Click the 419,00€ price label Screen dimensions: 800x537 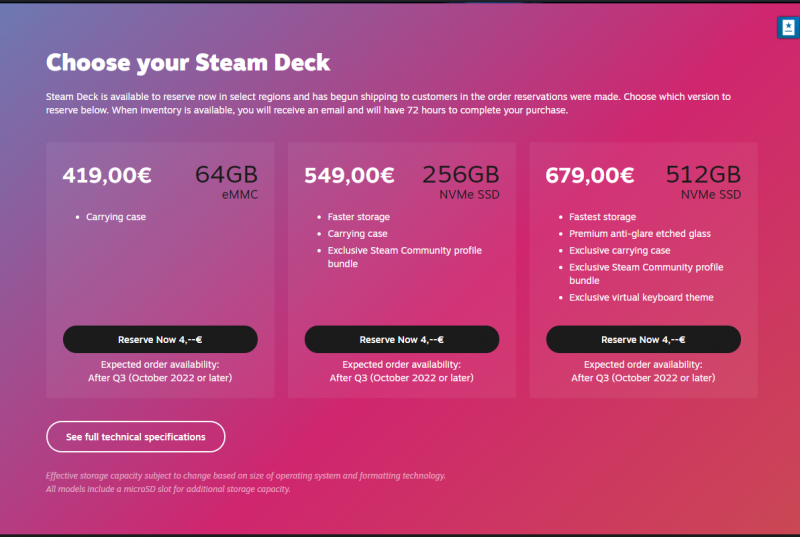107,176
